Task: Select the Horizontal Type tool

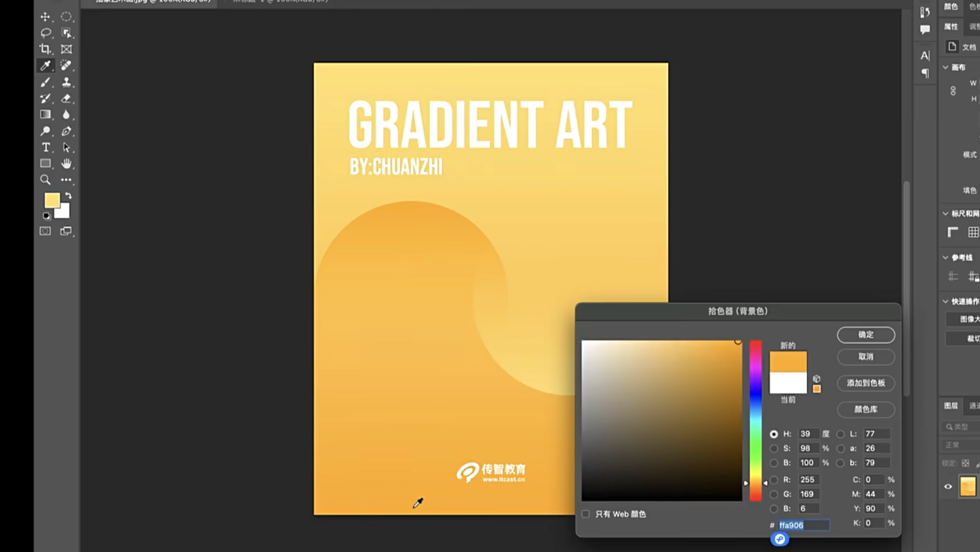Action: pos(46,148)
